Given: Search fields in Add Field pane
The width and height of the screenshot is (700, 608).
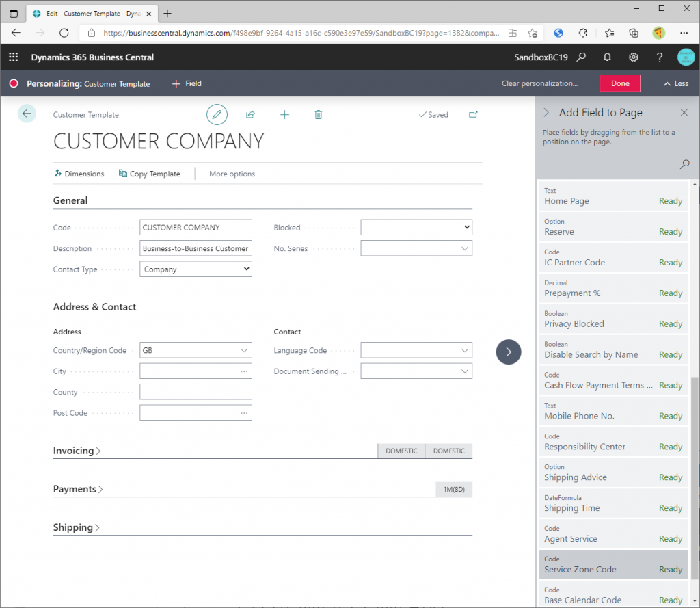Looking at the screenshot, I should click(684, 164).
